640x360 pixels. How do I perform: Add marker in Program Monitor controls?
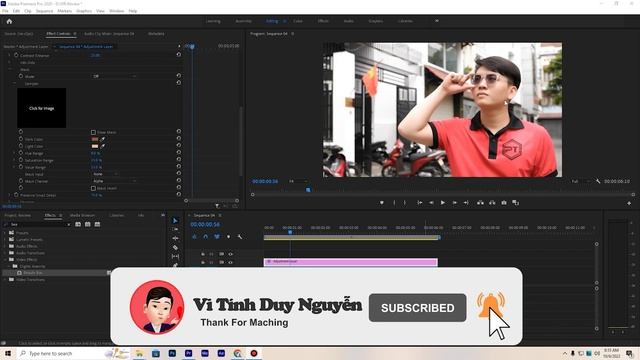pos(382,202)
